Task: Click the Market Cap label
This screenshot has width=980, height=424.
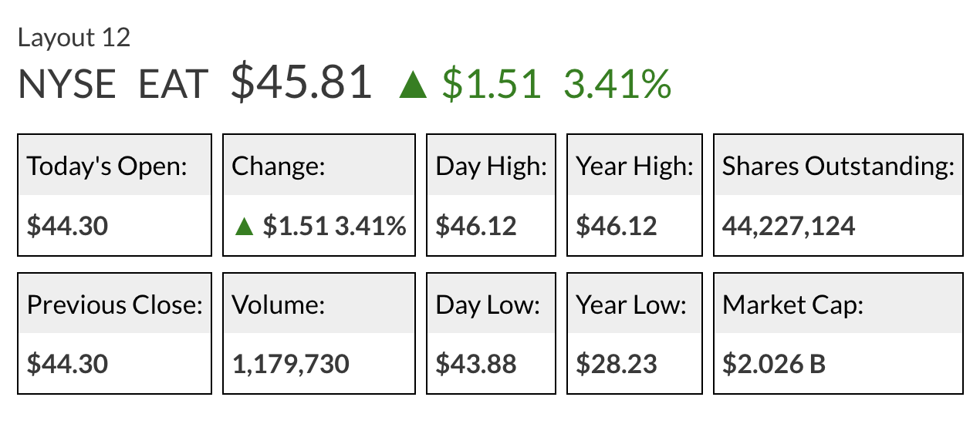Action: (x=792, y=305)
